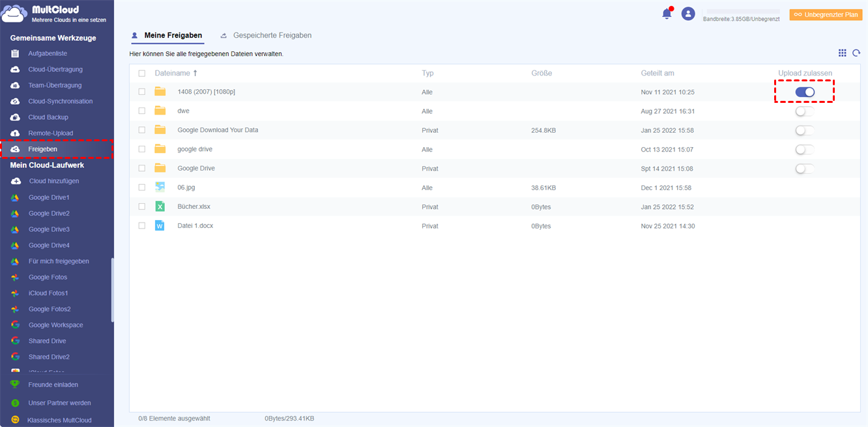The height and width of the screenshot is (427, 868).
Task: Refresh the shares list
Action: (x=856, y=53)
